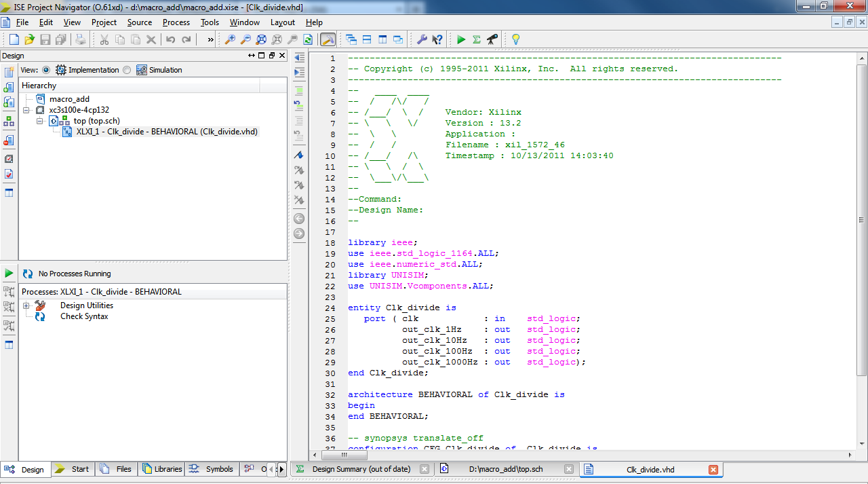
Task: Click the editor vertical scrollbar thumb
Action: coord(861,221)
